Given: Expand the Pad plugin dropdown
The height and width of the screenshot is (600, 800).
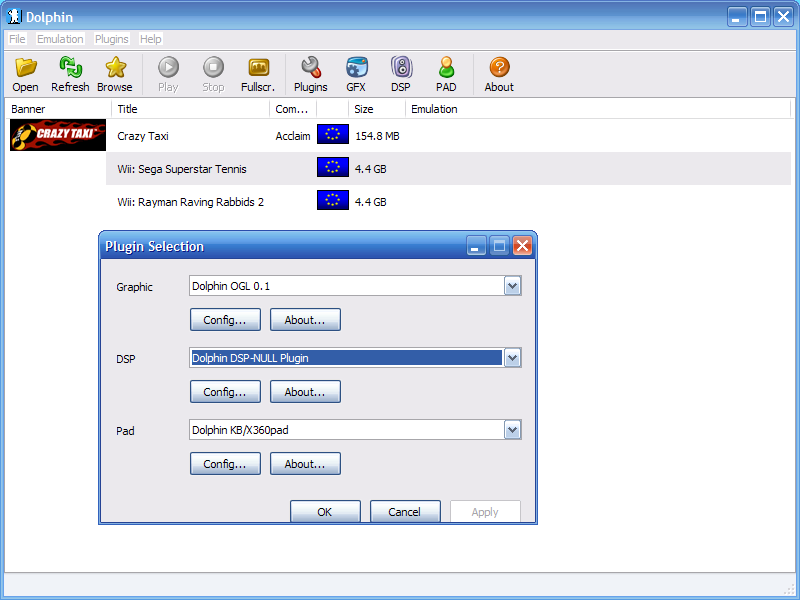Looking at the screenshot, I should point(512,430).
